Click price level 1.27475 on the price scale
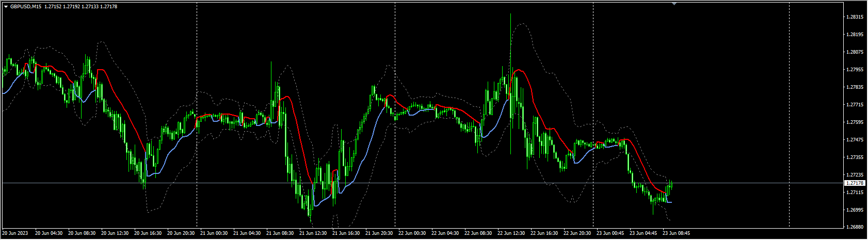This screenshot has height=240, width=868. [855, 140]
